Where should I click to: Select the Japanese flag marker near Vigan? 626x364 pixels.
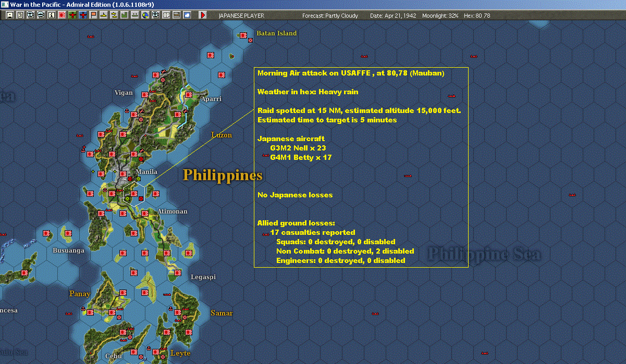(145, 95)
